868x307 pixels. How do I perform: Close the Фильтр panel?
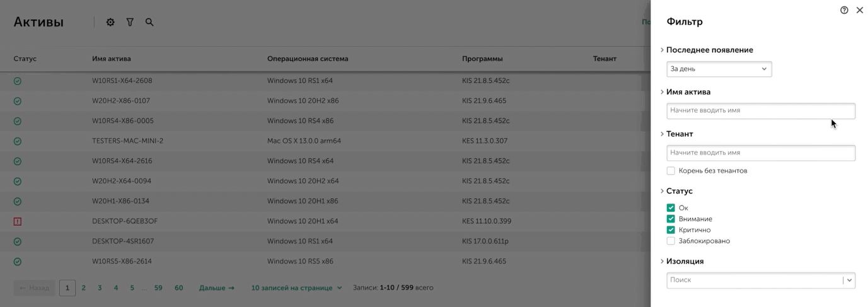(859, 10)
